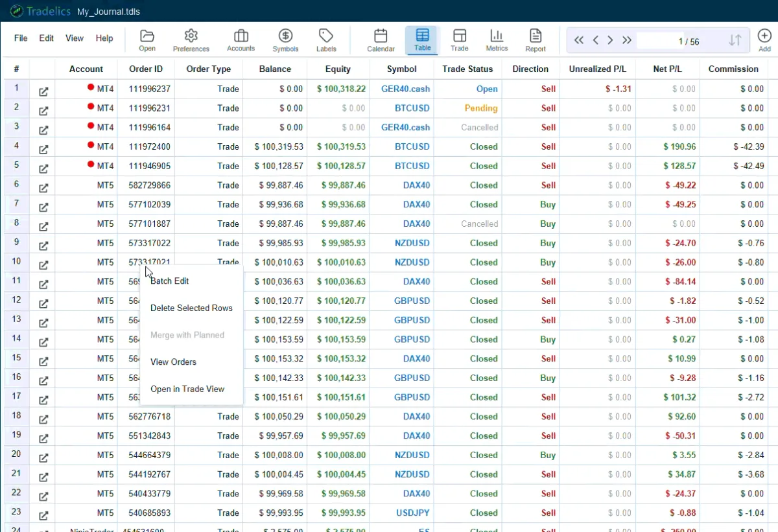The width and height of the screenshot is (778, 532).
Task: Sort by the Net P/L column header
Action: 668,69
